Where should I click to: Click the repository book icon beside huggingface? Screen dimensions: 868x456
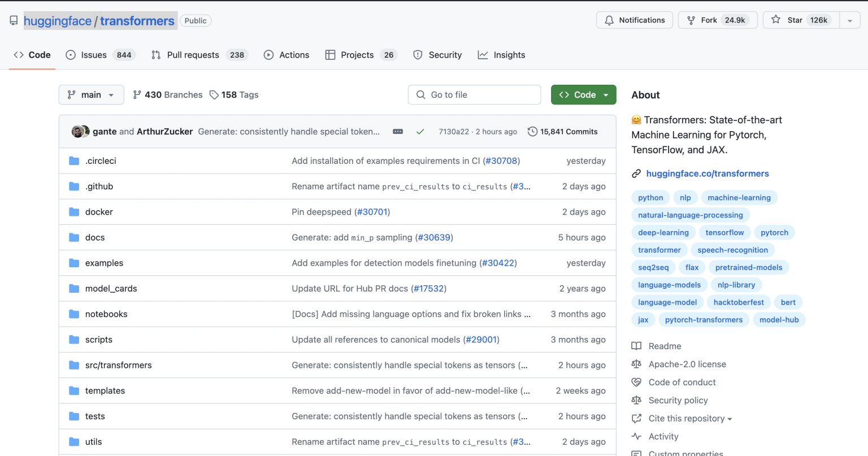(x=13, y=19)
